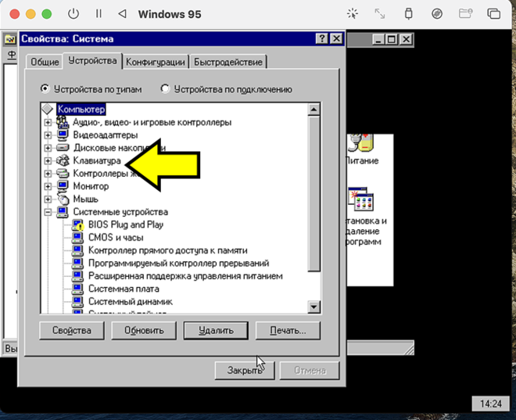Click the Системный динамик device icon

tap(77, 301)
